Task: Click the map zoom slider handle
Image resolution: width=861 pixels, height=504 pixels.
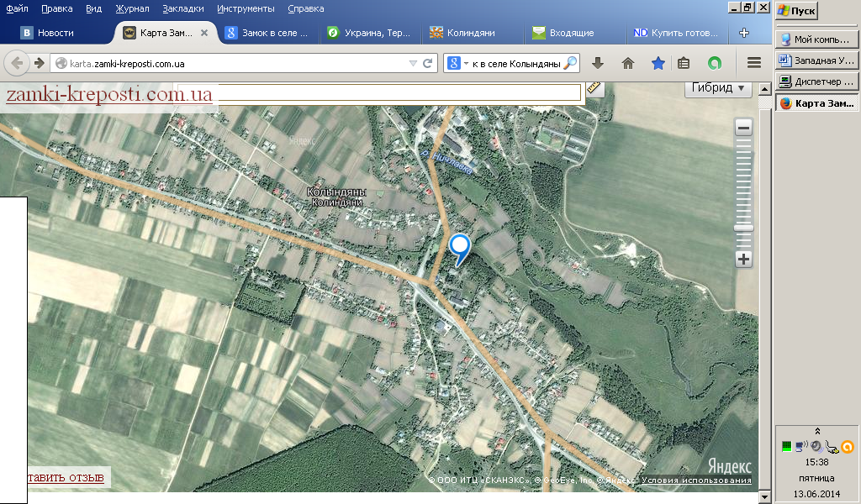Action: [x=743, y=228]
